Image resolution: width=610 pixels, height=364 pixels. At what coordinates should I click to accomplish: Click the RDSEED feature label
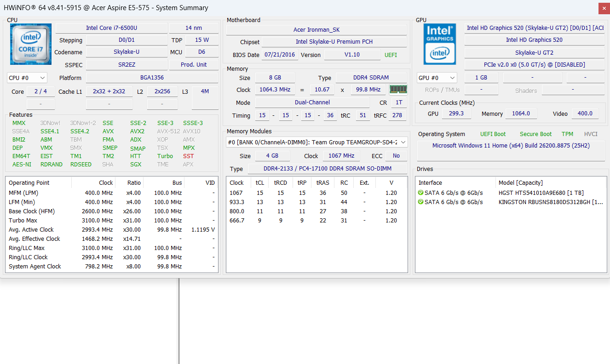pyautogui.click(x=81, y=165)
